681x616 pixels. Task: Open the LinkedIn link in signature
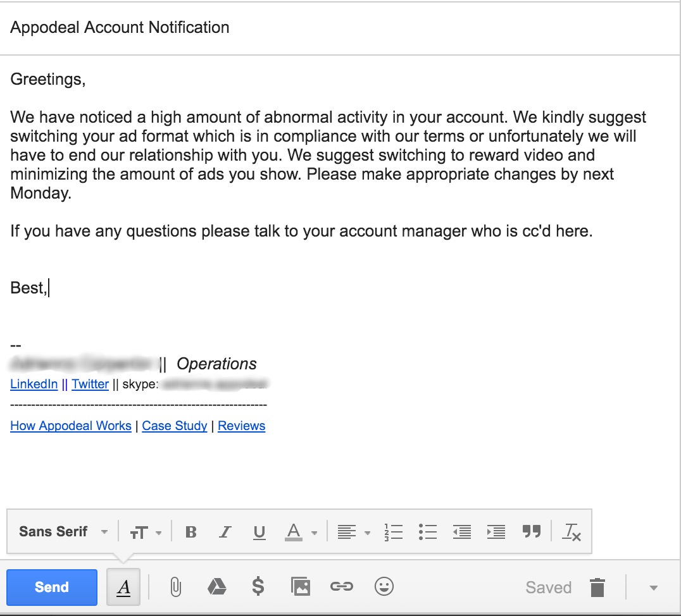click(x=34, y=384)
